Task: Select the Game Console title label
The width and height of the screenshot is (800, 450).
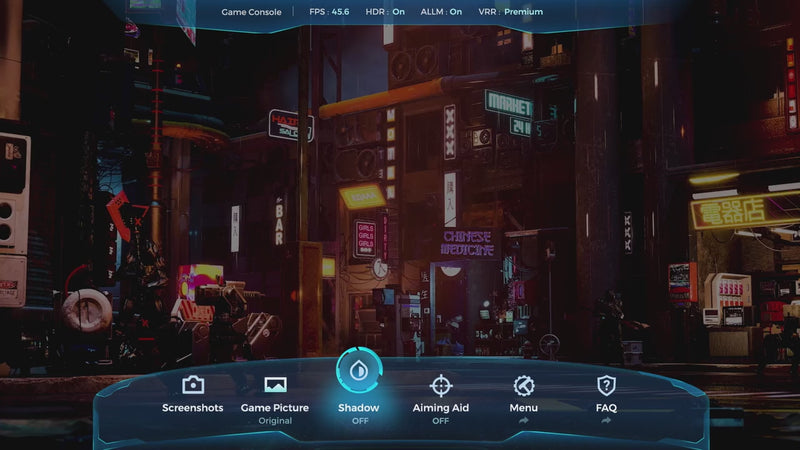Action: point(251,12)
